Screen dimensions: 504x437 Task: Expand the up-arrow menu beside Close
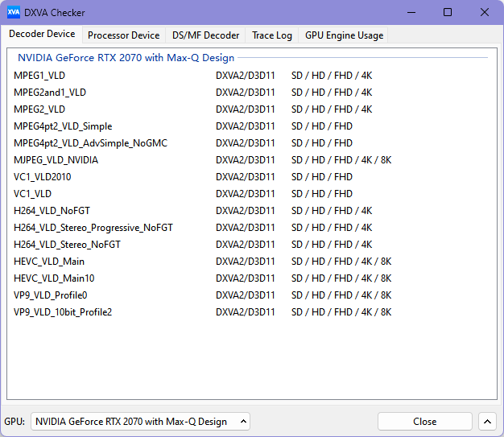(x=487, y=422)
